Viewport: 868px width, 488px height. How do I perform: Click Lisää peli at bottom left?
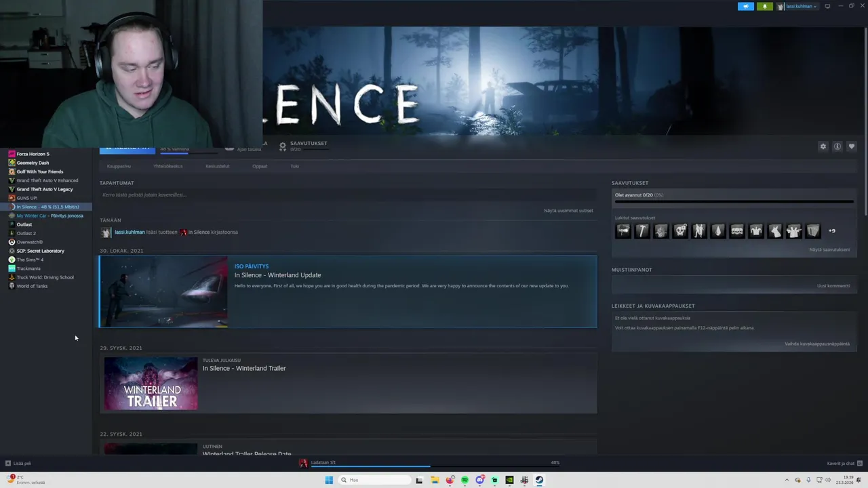click(x=18, y=464)
